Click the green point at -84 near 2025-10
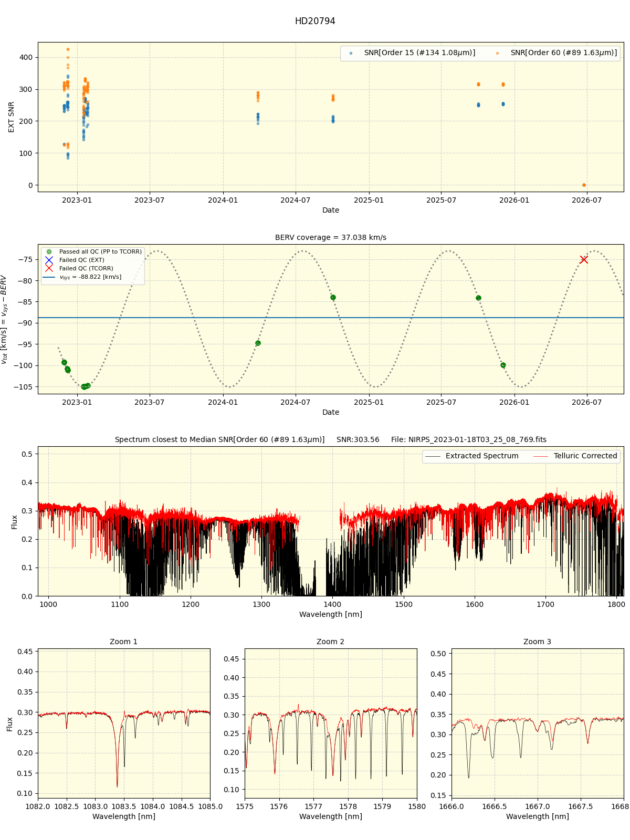Viewport: 630px width, 840px height. pyautogui.click(x=478, y=298)
